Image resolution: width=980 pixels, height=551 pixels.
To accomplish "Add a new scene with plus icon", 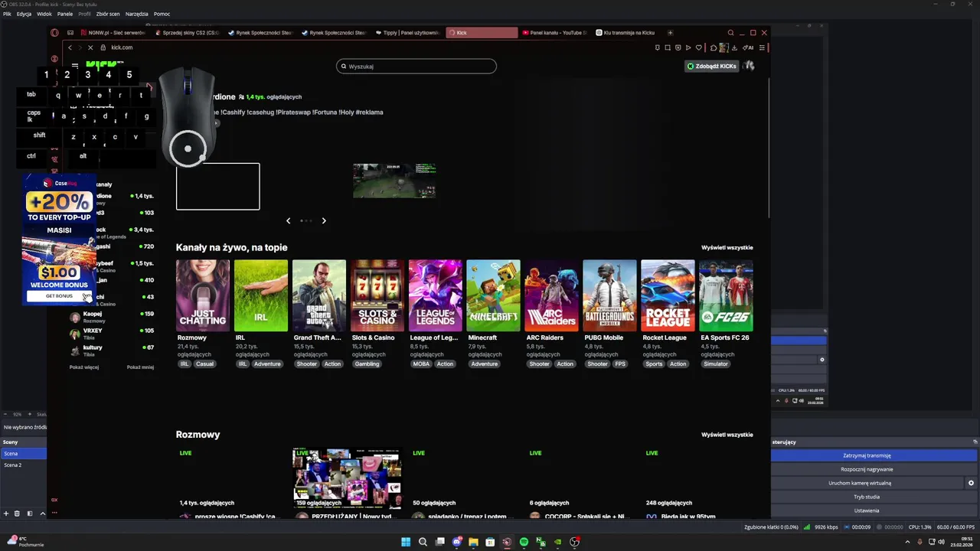I will coord(6,514).
